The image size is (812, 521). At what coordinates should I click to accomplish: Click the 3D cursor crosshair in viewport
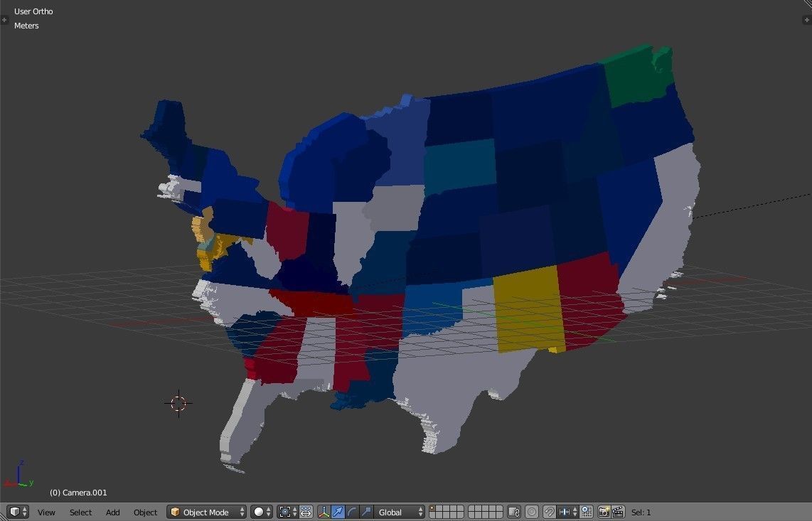(178, 403)
